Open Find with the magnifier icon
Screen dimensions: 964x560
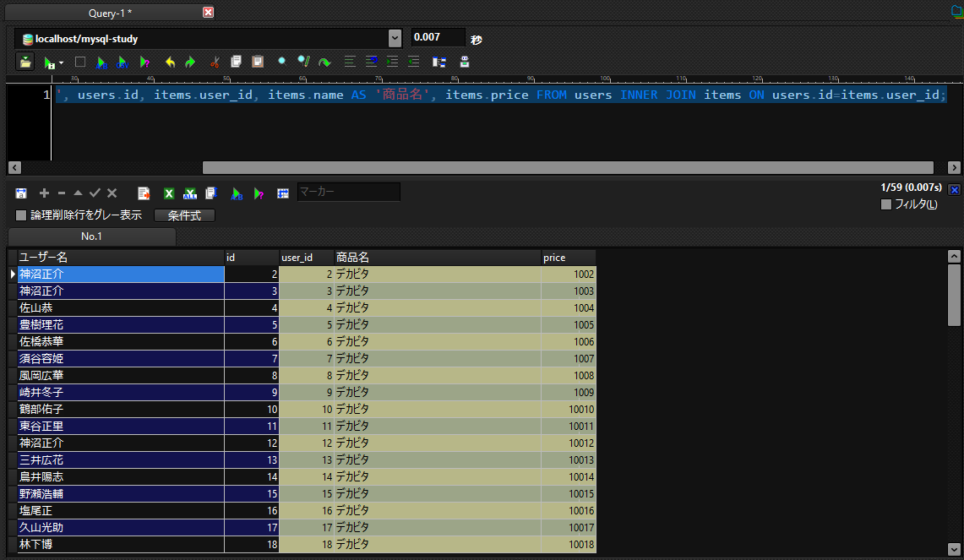coord(281,61)
